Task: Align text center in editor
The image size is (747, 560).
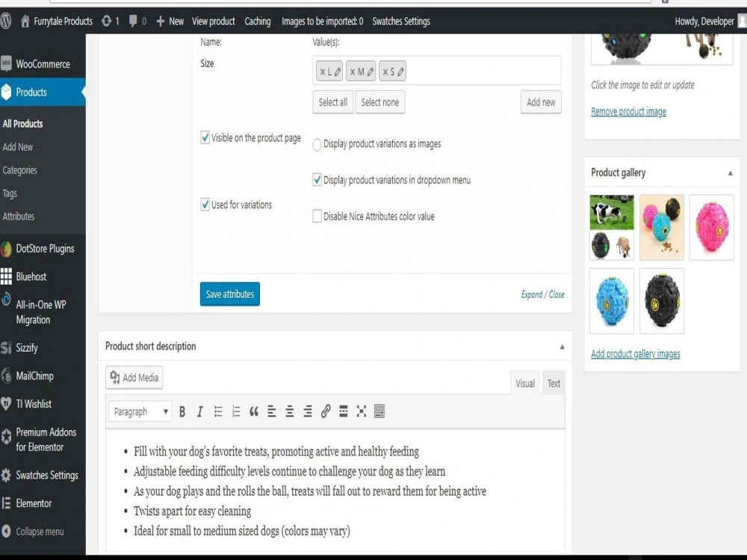Action: (x=290, y=411)
